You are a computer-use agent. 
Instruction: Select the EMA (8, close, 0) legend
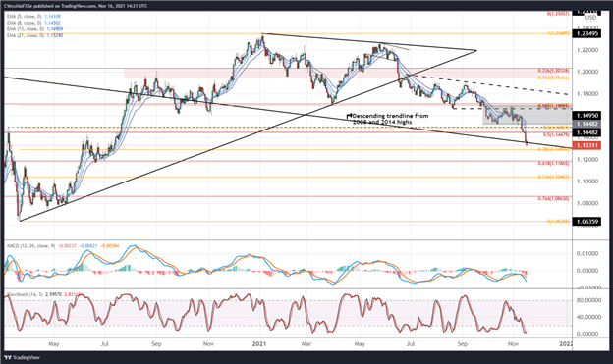(33, 23)
